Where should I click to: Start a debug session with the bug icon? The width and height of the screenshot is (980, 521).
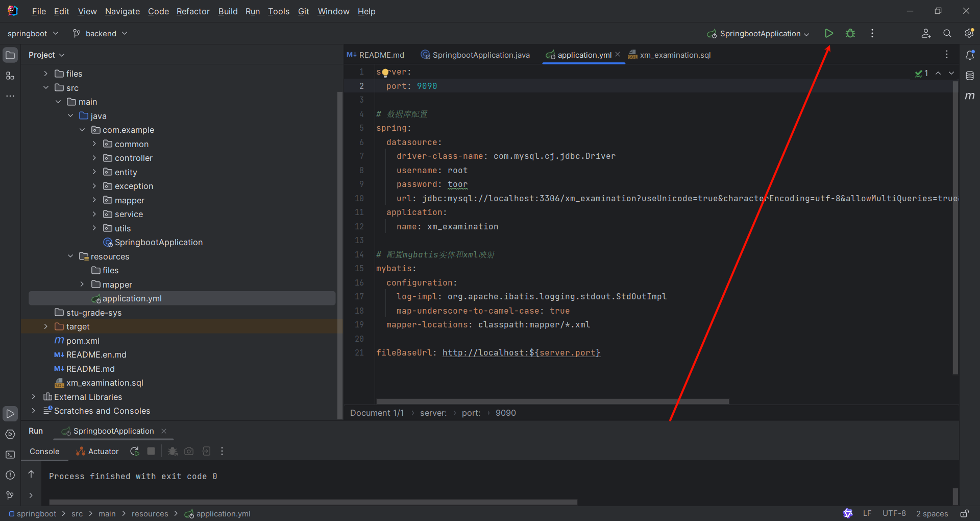point(850,33)
